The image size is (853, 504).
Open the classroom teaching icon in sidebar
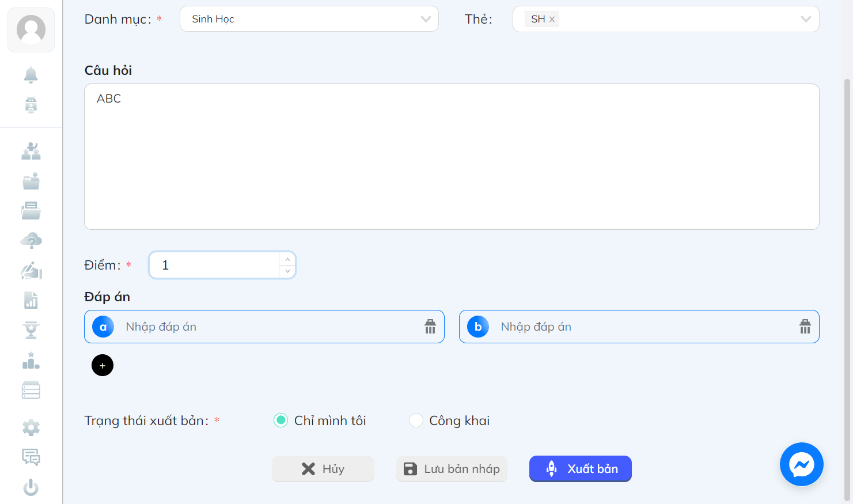click(x=31, y=151)
